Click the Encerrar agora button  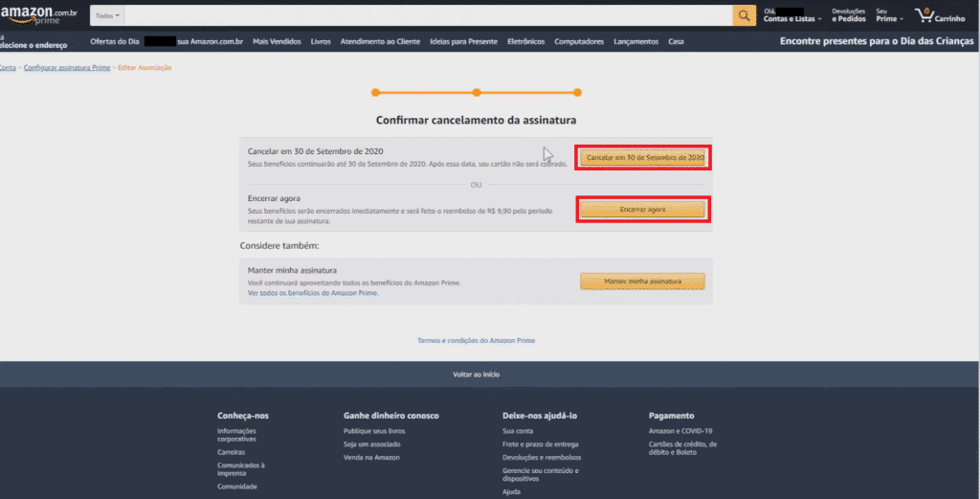[642, 210]
